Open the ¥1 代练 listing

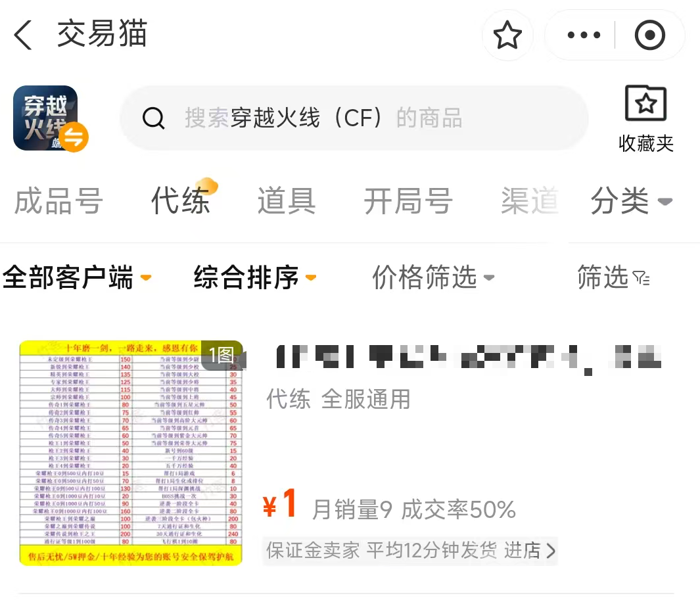click(x=346, y=453)
